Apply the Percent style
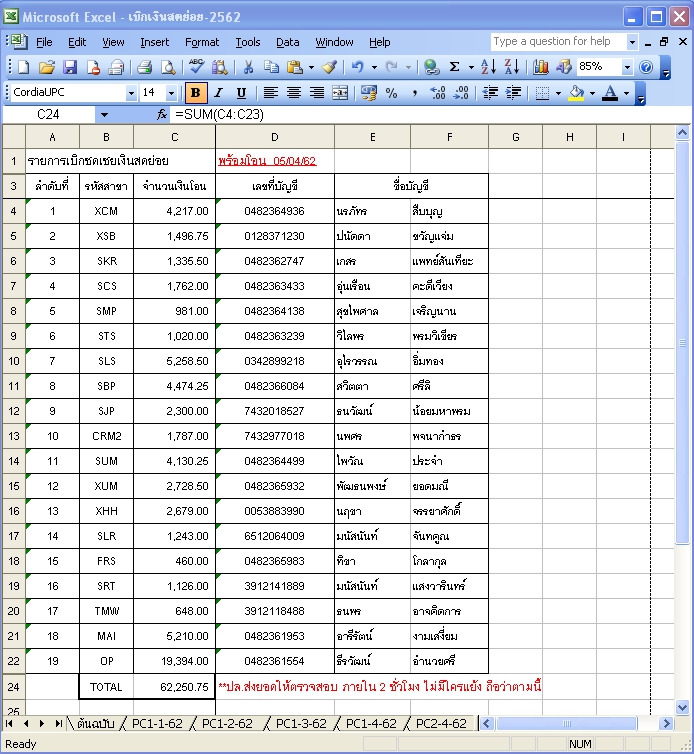 pos(391,92)
